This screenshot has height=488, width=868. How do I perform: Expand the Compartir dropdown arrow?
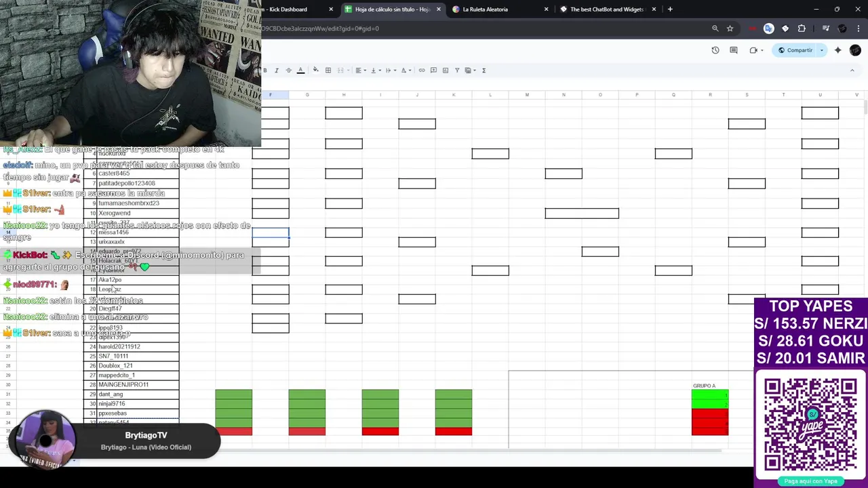click(821, 50)
